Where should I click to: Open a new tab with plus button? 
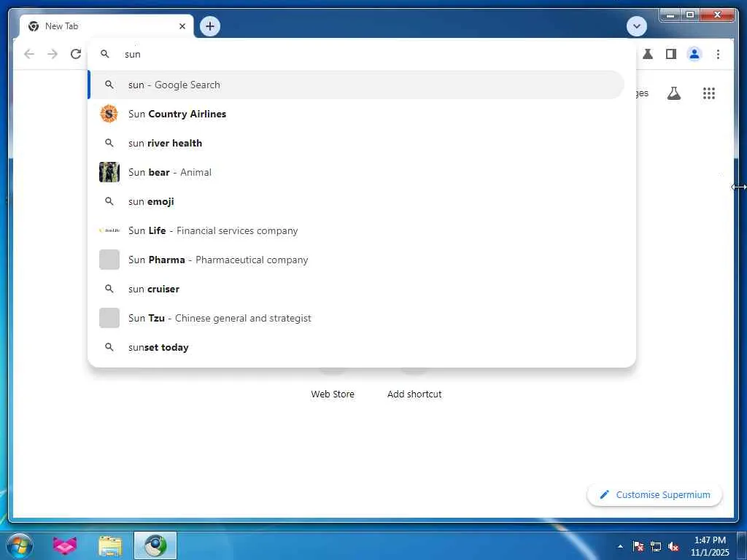[210, 26]
